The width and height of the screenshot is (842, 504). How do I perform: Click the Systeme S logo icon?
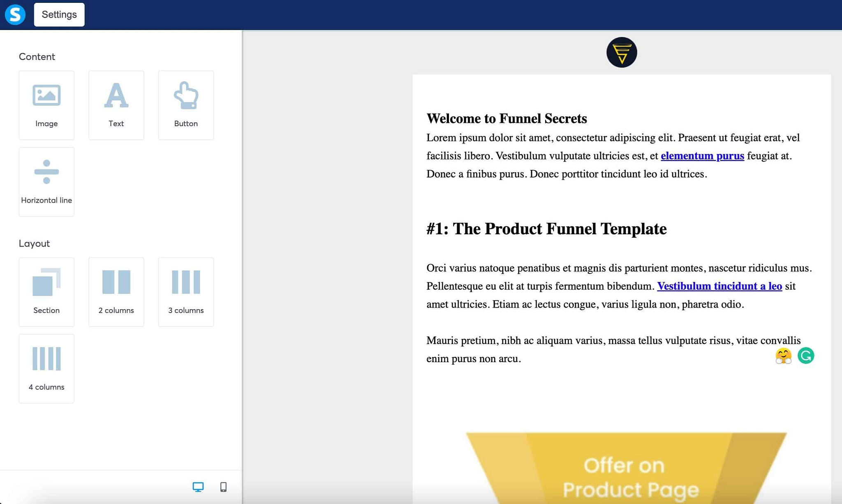click(x=15, y=14)
